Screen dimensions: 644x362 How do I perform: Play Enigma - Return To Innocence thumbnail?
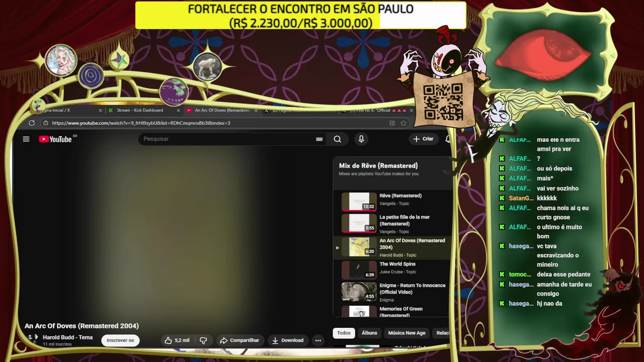(359, 292)
